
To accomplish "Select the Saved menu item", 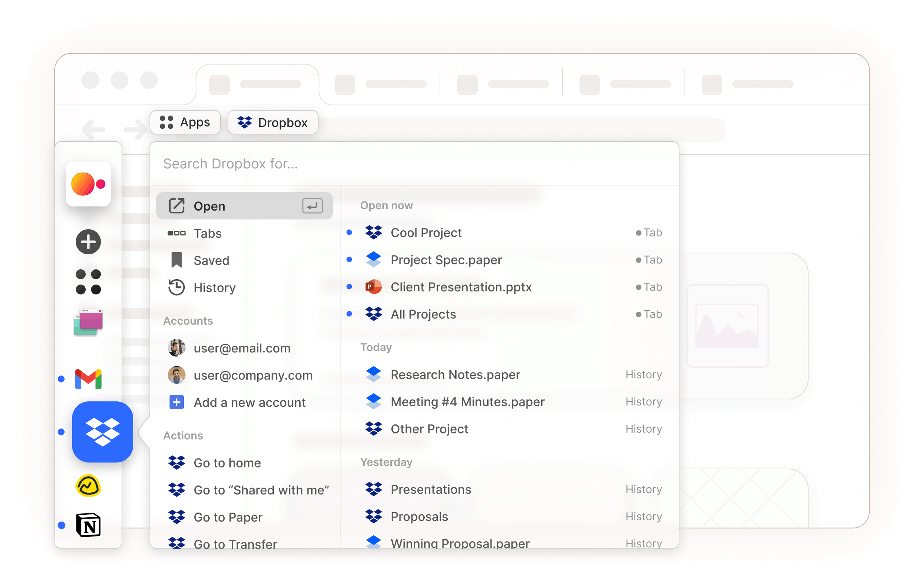I will [x=211, y=260].
